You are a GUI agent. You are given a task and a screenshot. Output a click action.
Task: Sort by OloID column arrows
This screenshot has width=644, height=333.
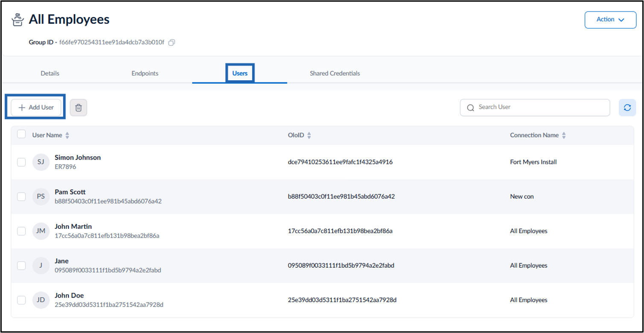(x=309, y=135)
